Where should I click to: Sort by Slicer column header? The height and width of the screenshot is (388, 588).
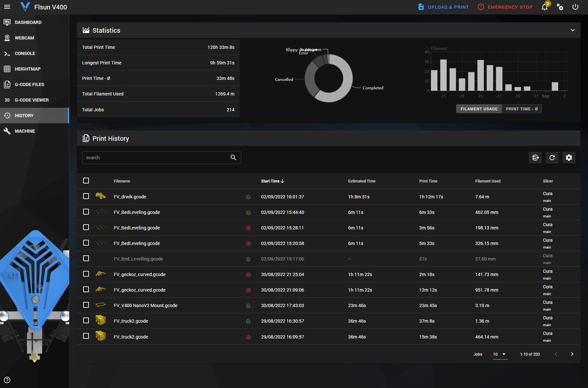[548, 181]
